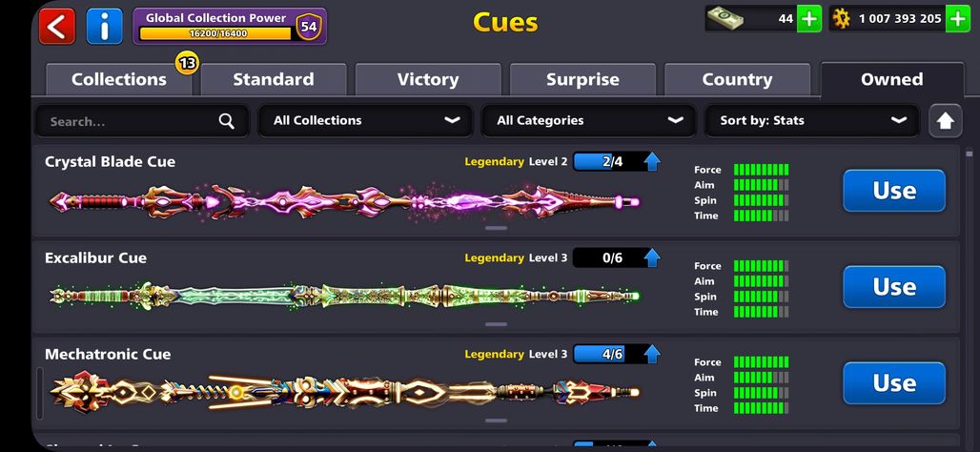Click the search magnifier icon

point(227,121)
